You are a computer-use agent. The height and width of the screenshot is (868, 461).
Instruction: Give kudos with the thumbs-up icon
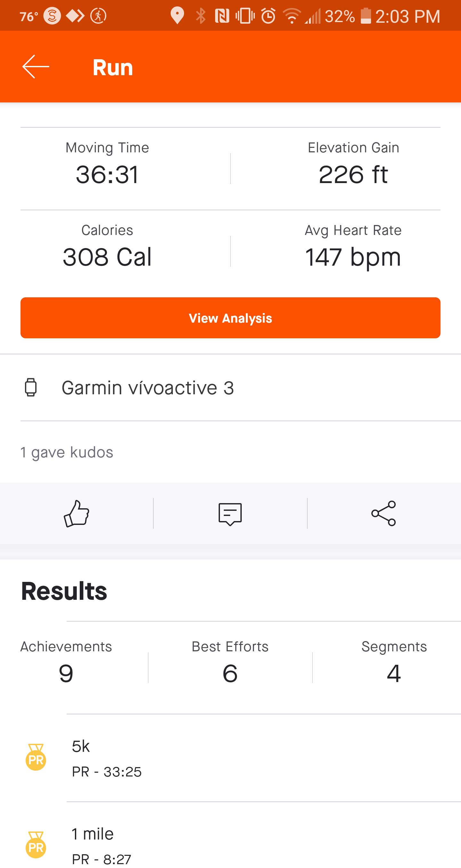77,513
